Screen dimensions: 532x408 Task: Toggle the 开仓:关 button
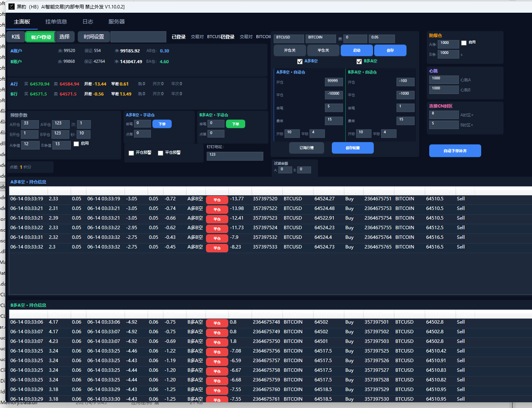(x=290, y=50)
